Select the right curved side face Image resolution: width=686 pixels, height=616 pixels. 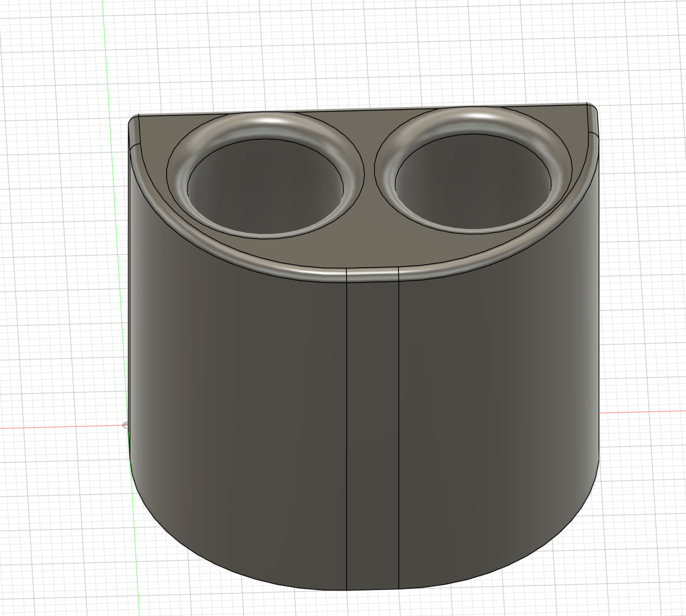point(499,394)
